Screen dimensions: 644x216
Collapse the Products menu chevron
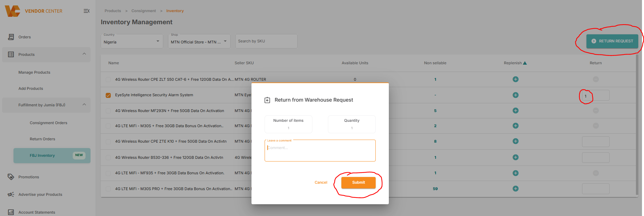point(84,54)
